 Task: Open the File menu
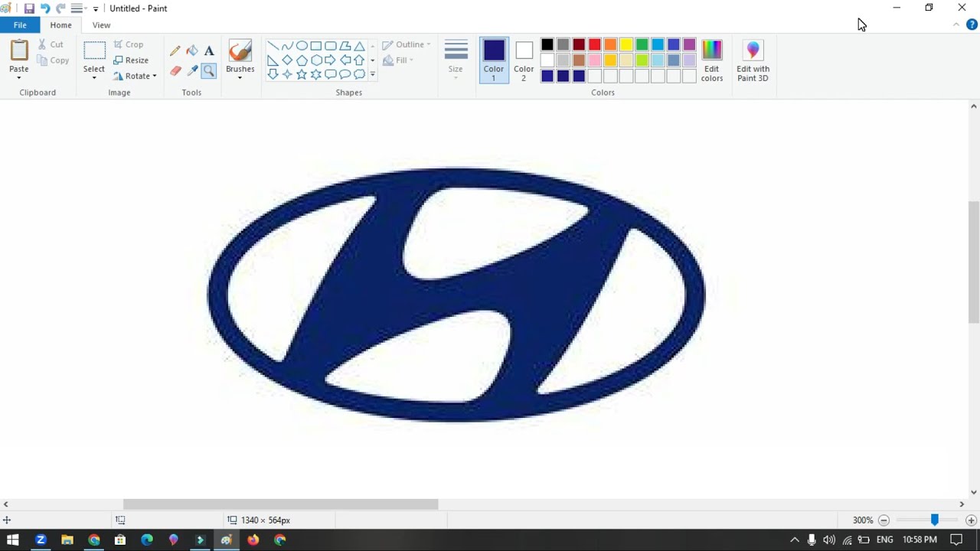[20, 25]
